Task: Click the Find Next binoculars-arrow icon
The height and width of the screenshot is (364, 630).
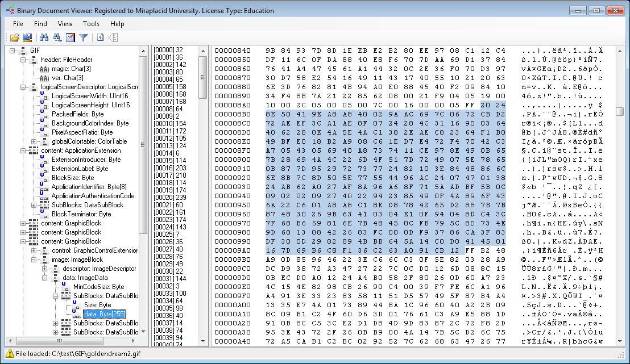Action: coord(57,37)
